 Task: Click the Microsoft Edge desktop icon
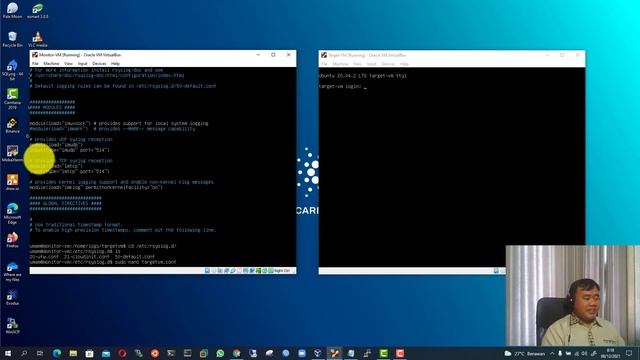[12, 213]
